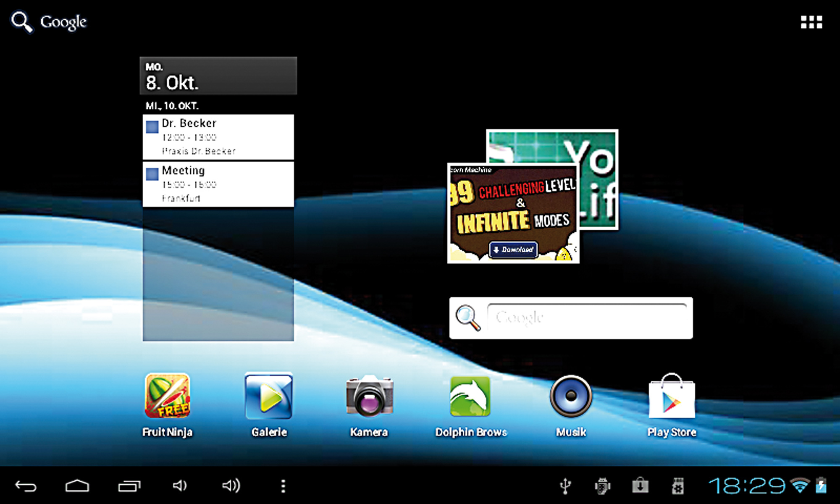Open the Dr. Becker calendar event

pos(218,137)
